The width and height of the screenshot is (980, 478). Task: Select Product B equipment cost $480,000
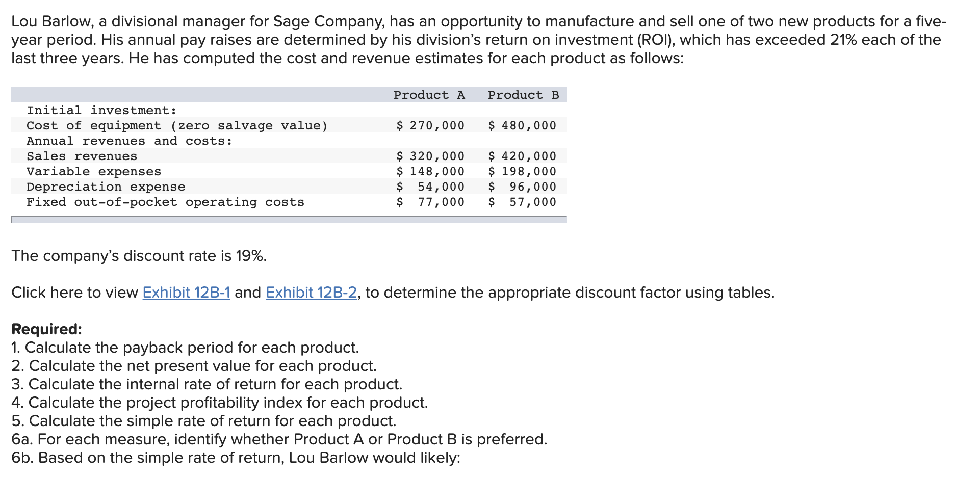tap(522, 125)
